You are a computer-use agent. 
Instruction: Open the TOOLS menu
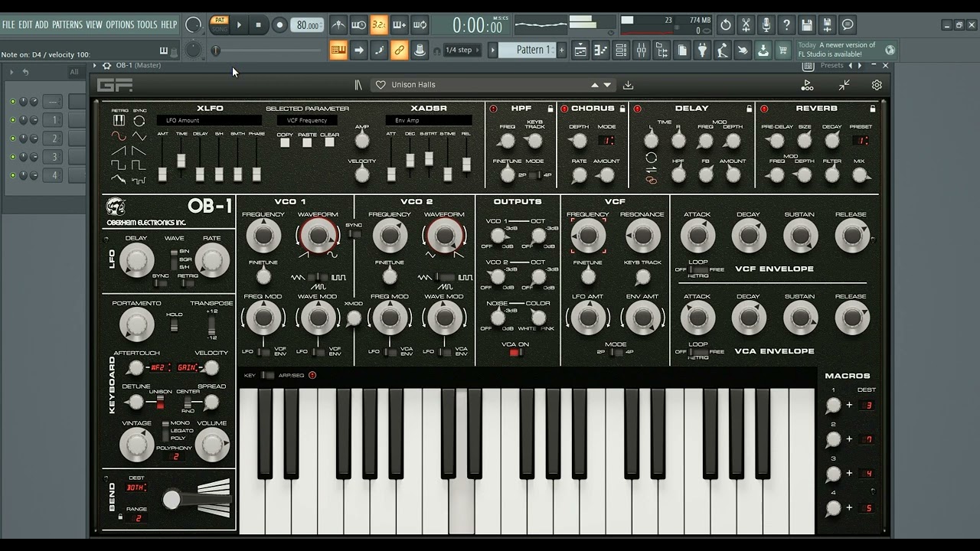(x=147, y=24)
